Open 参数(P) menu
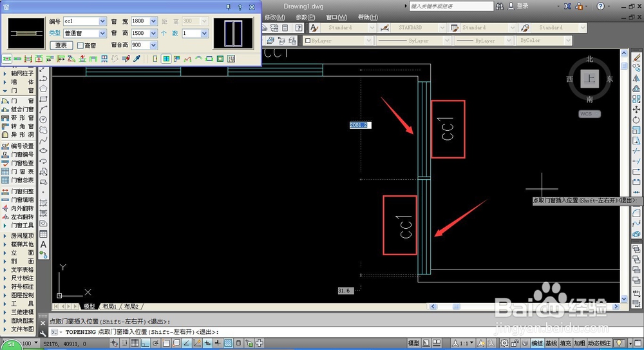Viewport: 644px width, 350px height. point(305,17)
